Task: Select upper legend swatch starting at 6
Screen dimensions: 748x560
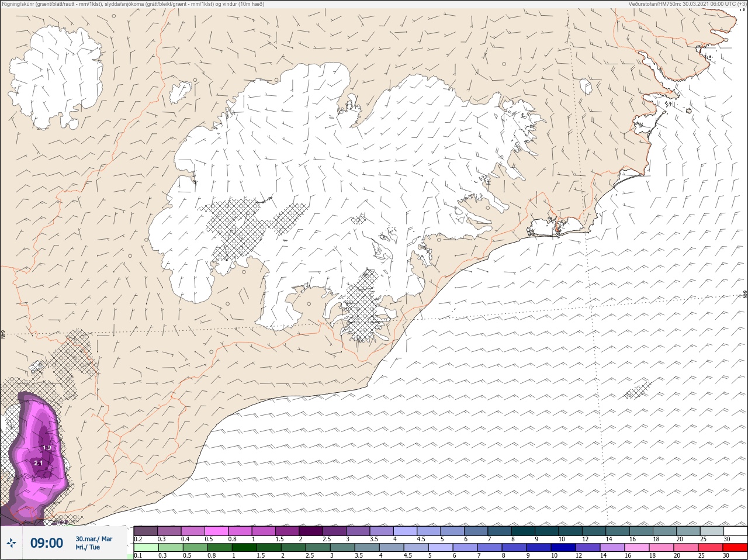Action: coord(476,531)
